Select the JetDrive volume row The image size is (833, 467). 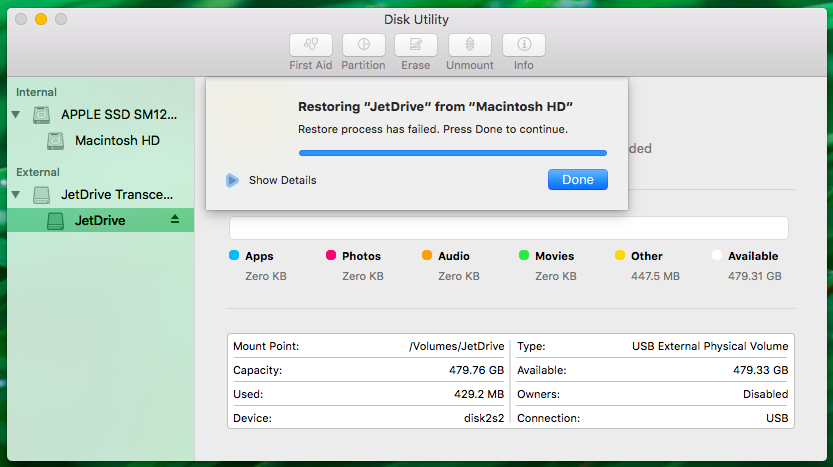click(101, 220)
